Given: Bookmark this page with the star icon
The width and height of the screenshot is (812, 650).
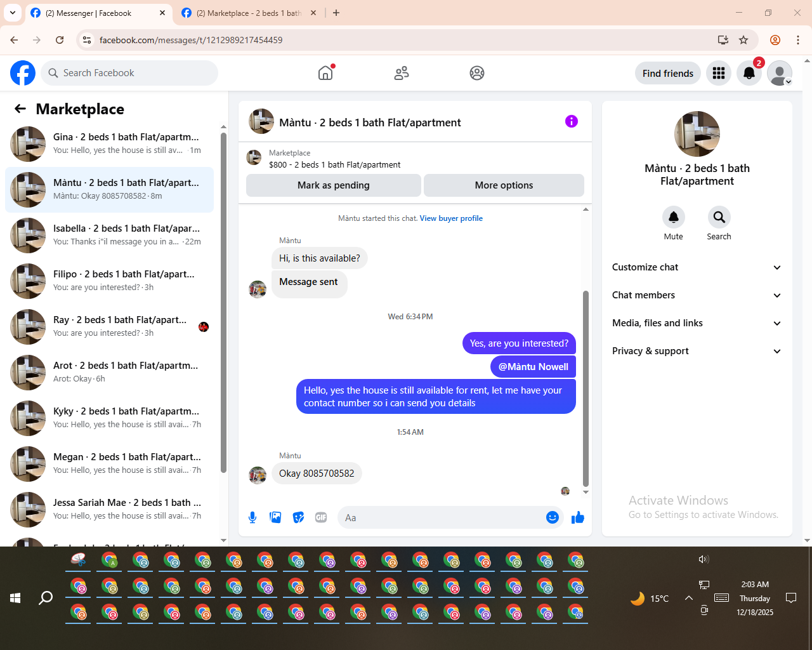Looking at the screenshot, I should point(743,40).
